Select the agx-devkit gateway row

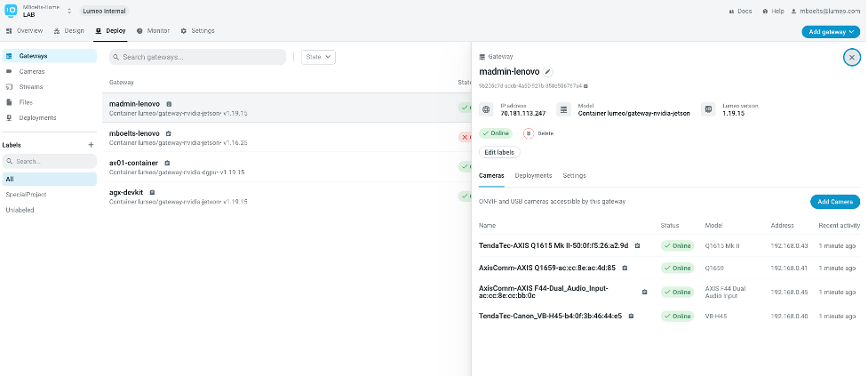pos(287,197)
